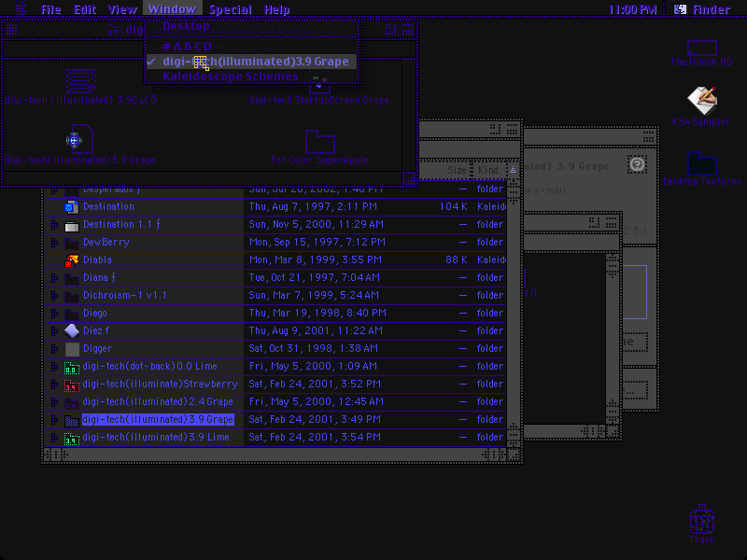The width and height of the screenshot is (747, 560).
Task: Click the Destination scheme file icon in list
Action: coord(72,206)
